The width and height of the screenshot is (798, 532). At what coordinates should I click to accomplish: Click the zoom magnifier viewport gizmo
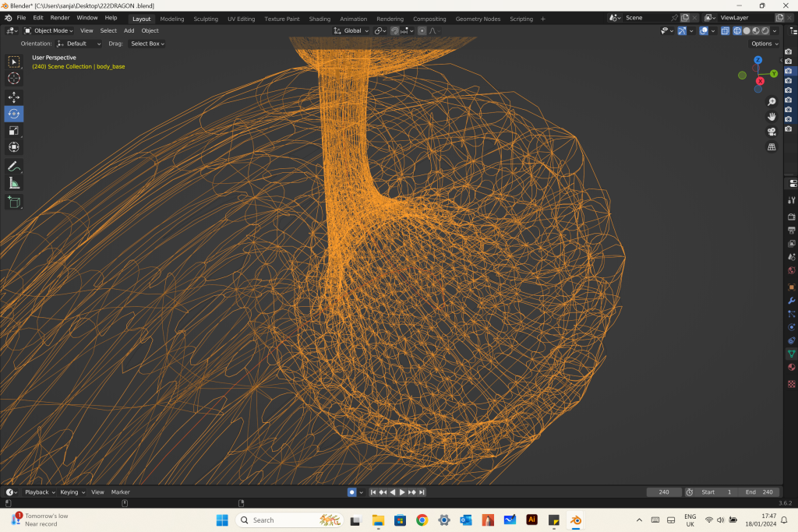click(772, 102)
